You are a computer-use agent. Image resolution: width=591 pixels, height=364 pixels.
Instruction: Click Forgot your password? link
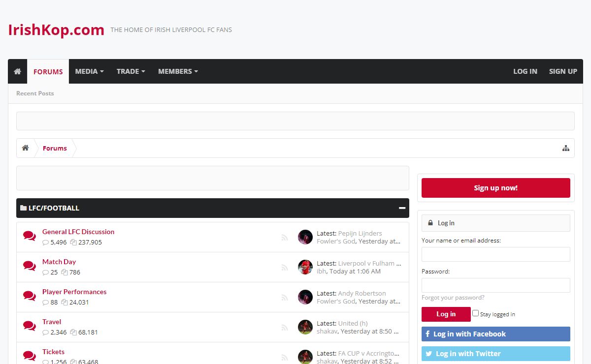click(453, 297)
